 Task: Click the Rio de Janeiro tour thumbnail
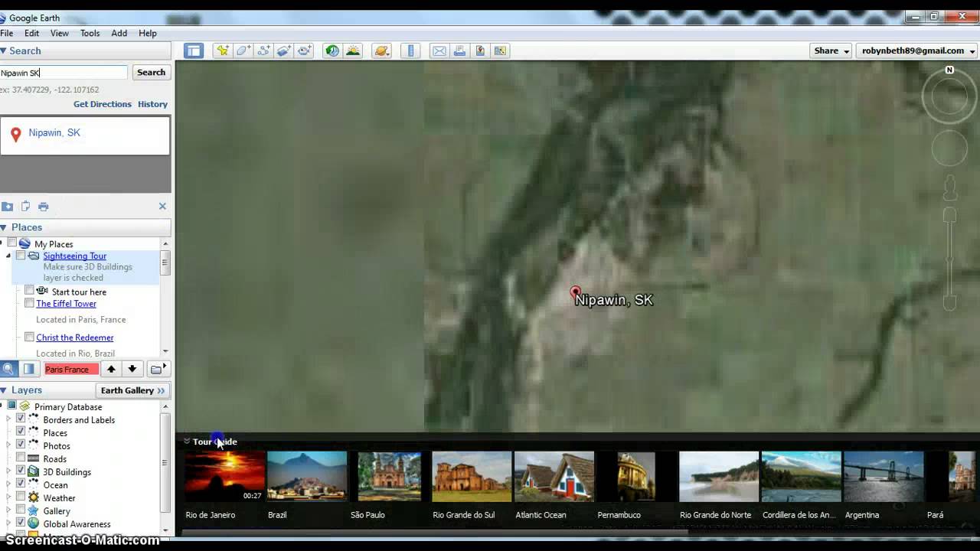click(224, 477)
